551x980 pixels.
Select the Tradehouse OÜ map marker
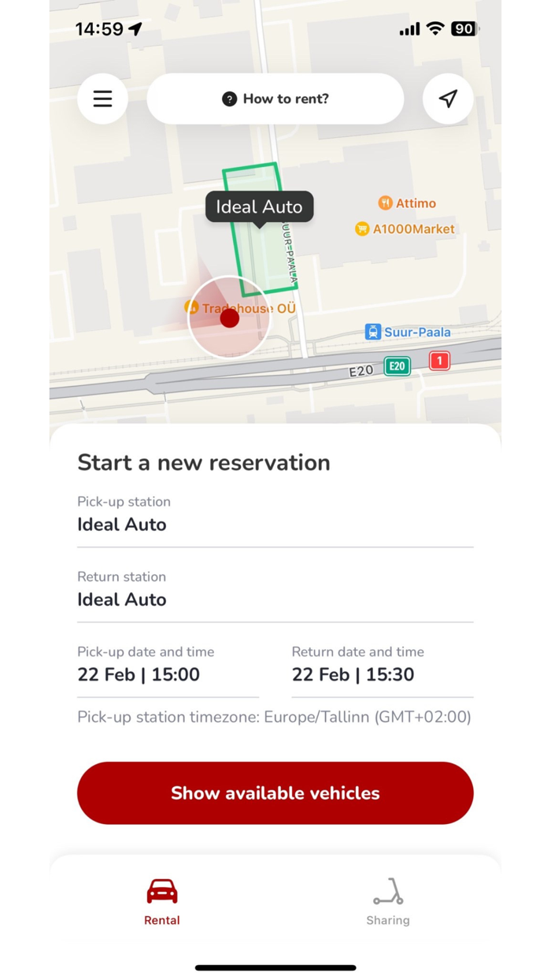191,308
